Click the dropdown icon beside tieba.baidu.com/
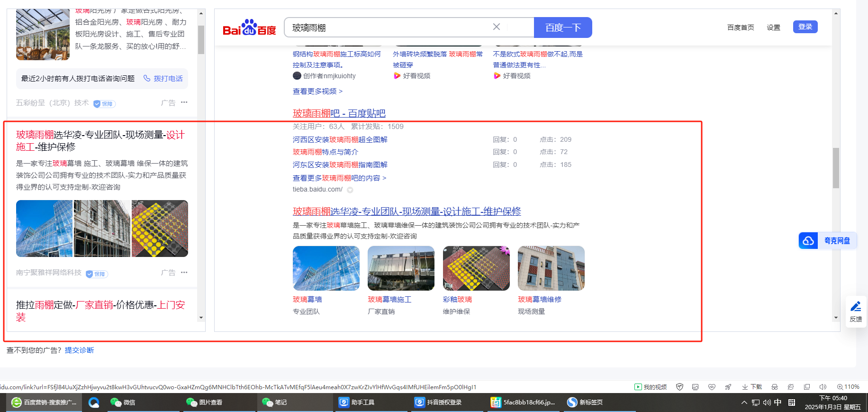868x412 pixels. coord(350,190)
